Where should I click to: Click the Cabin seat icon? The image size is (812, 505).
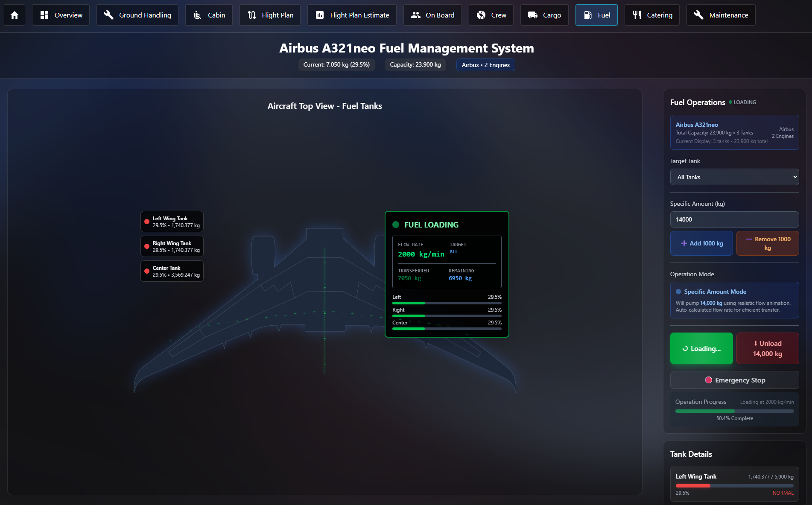click(x=197, y=15)
